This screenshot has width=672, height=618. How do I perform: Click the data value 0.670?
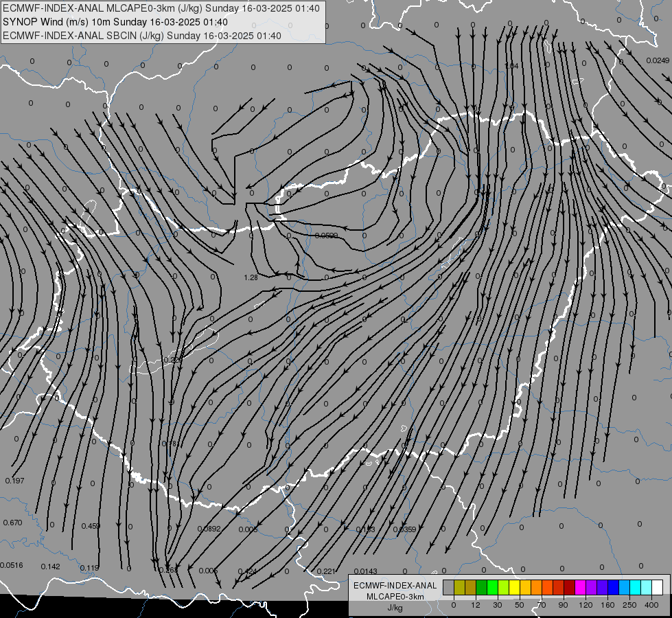(12, 523)
